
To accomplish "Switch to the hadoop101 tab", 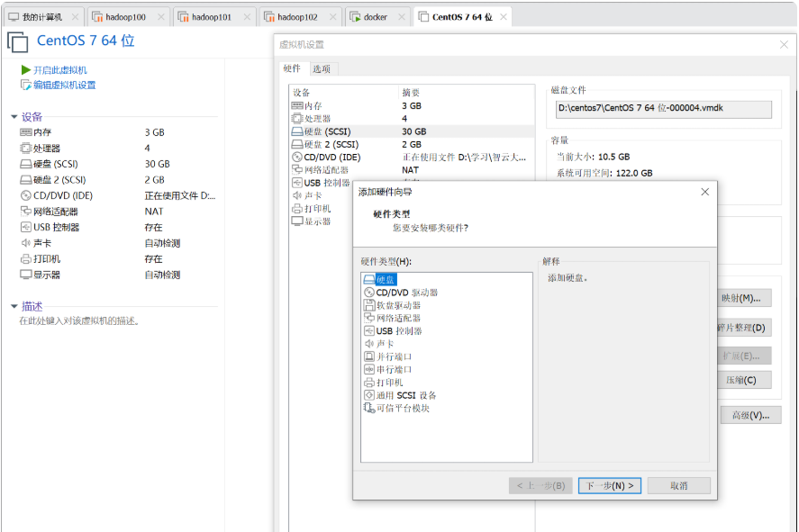I will point(211,17).
